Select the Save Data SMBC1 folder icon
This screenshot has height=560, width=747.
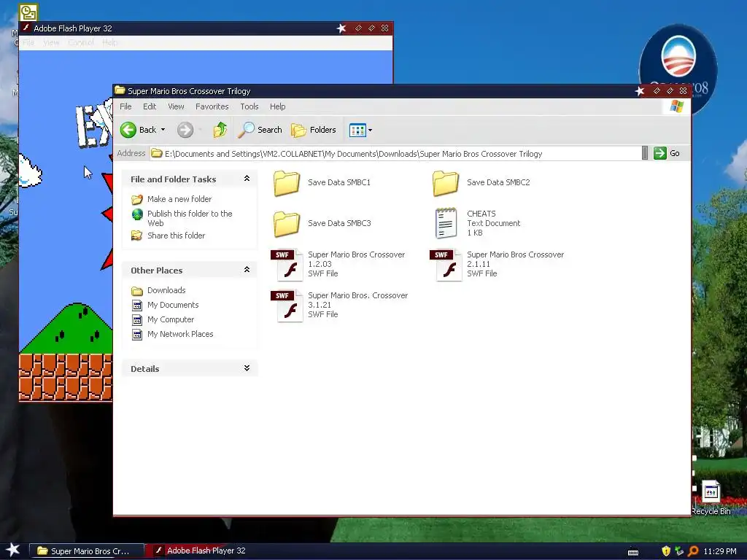(286, 183)
